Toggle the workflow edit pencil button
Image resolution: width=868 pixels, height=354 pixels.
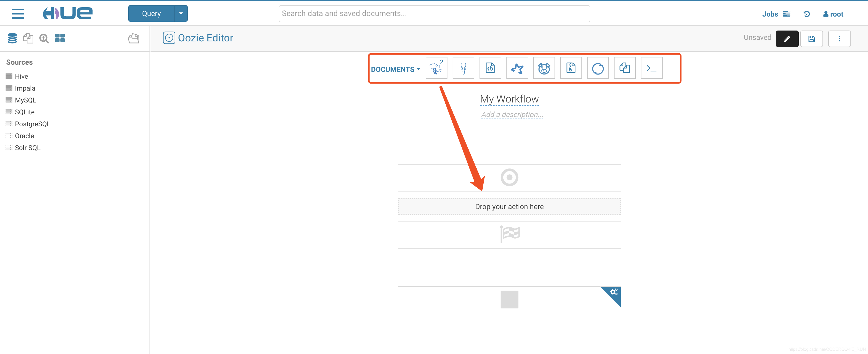(787, 39)
